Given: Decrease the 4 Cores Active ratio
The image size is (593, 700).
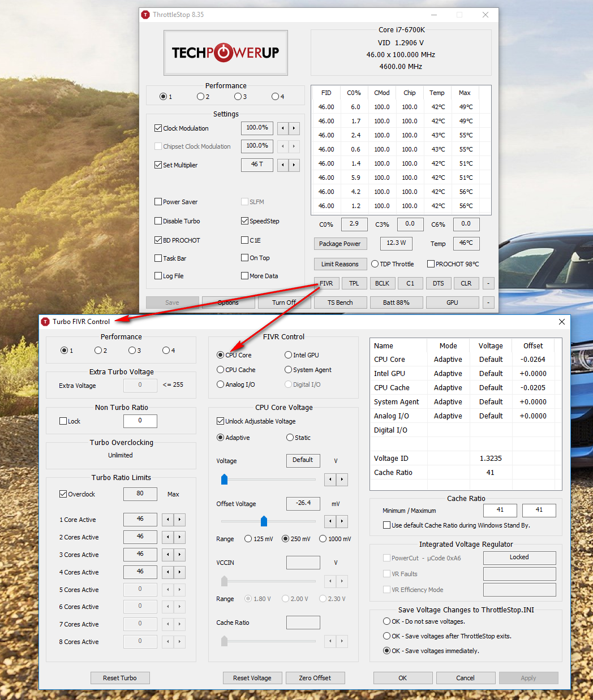Looking at the screenshot, I should (x=168, y=572).
